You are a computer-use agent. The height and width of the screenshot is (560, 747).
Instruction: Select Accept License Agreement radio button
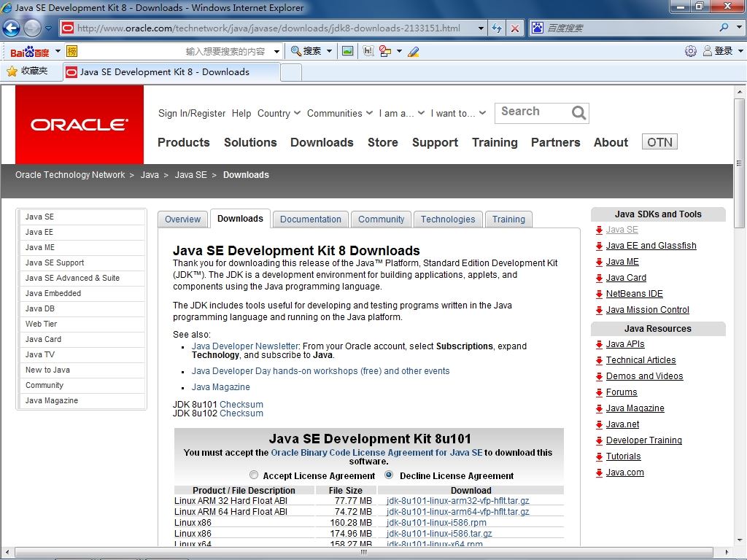[254, 475]
